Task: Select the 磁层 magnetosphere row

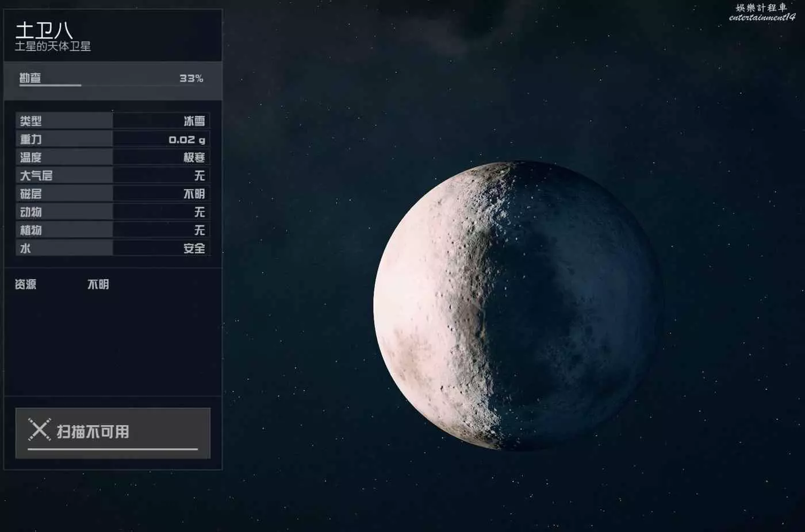Action: 113,194
